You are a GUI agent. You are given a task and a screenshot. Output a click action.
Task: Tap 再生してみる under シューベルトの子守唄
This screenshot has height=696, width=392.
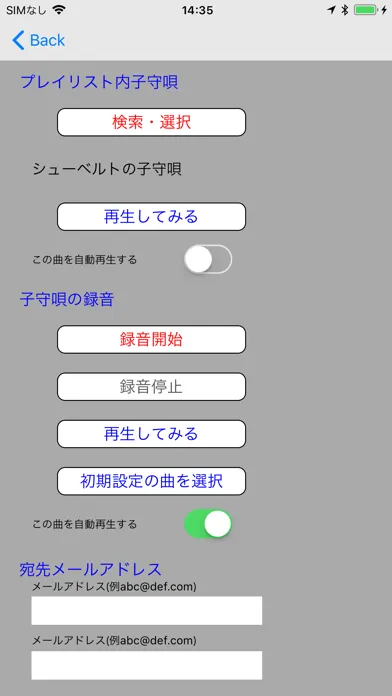151,217
